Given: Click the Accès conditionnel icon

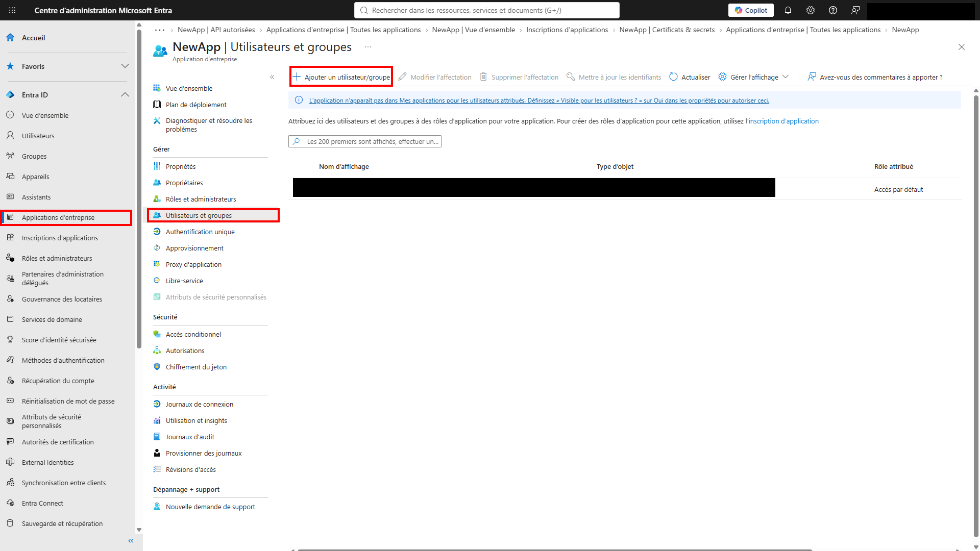Looking at the screenshot, I should (x=157, y=334).
